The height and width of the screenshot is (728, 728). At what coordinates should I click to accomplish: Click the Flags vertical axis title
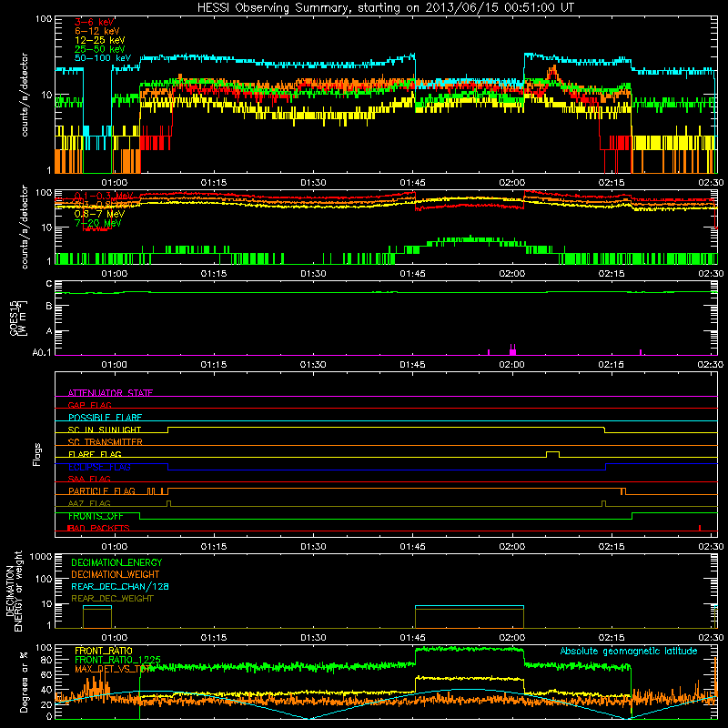click(x=36, y=454)
